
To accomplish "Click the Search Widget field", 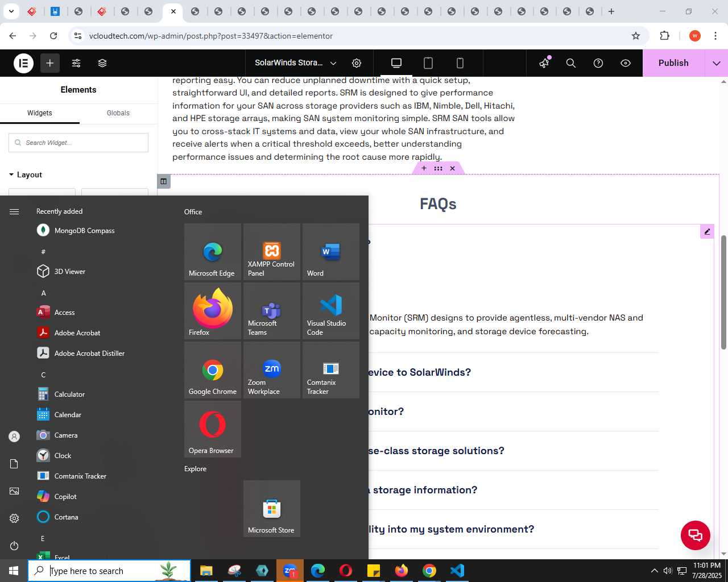I will pos(78,143).
